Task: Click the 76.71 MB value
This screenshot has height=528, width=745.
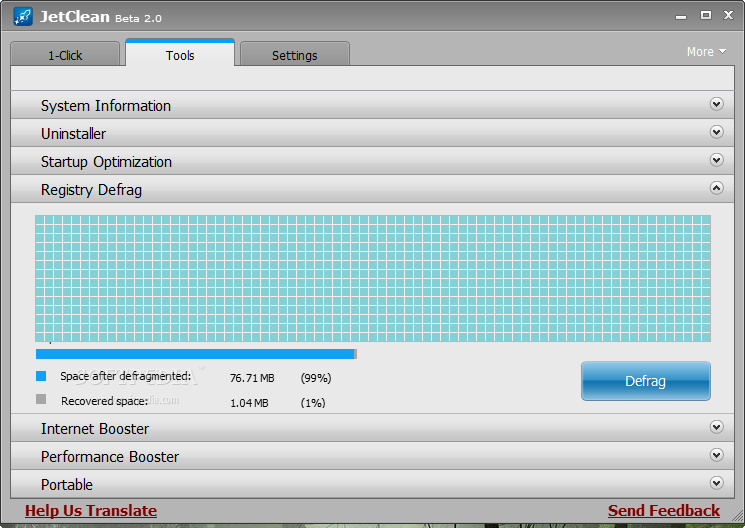Action: (252, 378)
